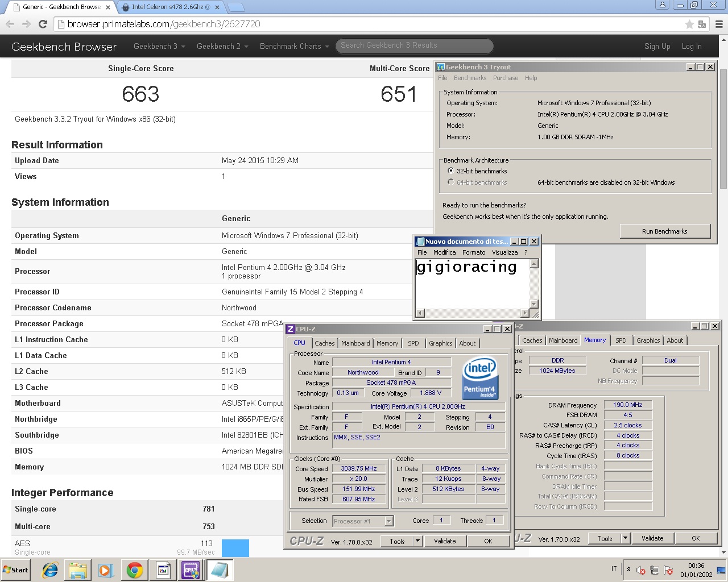
Task: Click the Geekbench Browser logo link
Action: [64, 47]
